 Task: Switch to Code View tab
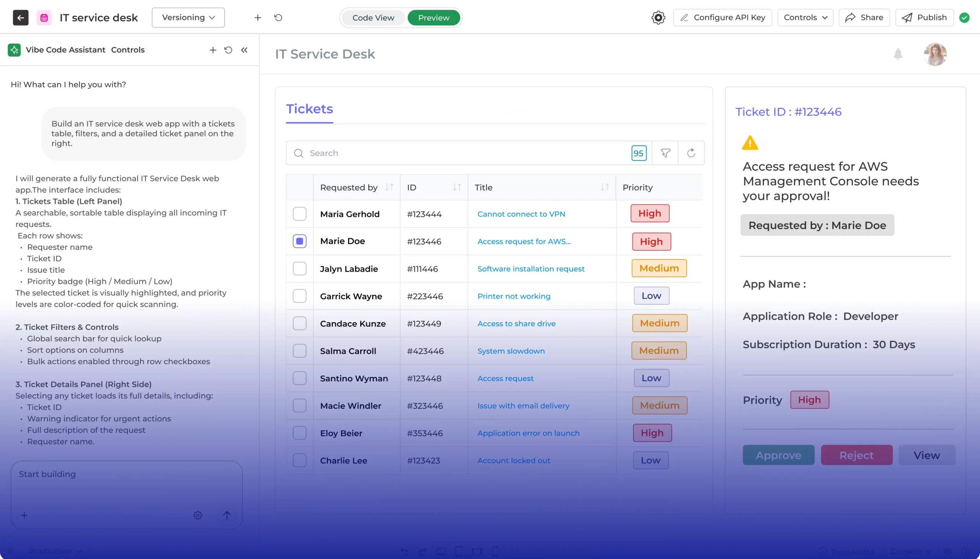(373, 18)
